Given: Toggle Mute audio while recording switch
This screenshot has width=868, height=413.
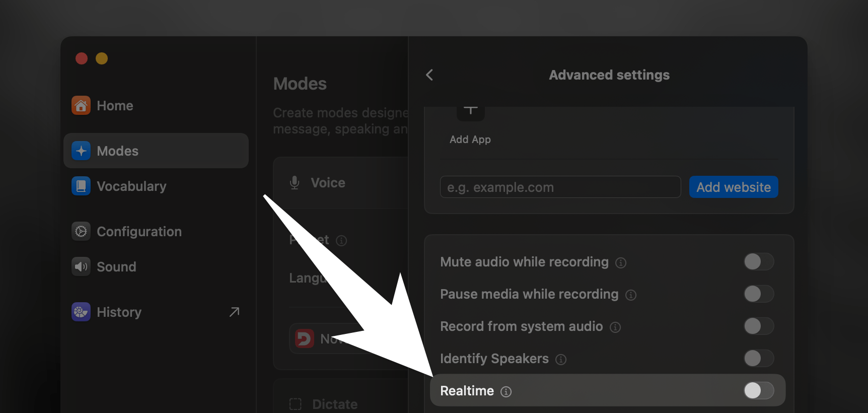Looking at the screenshot, I should click(759, 261).
